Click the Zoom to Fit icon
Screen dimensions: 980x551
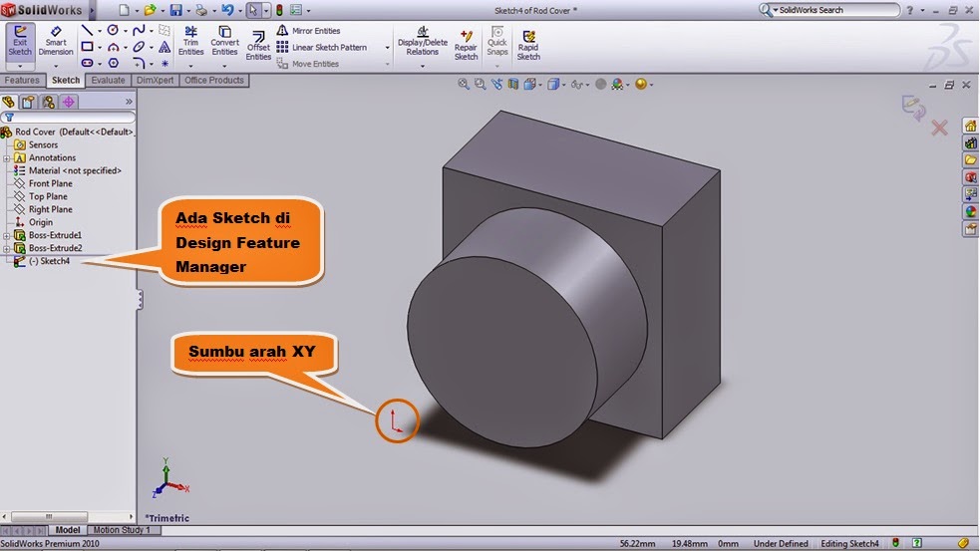464,85
